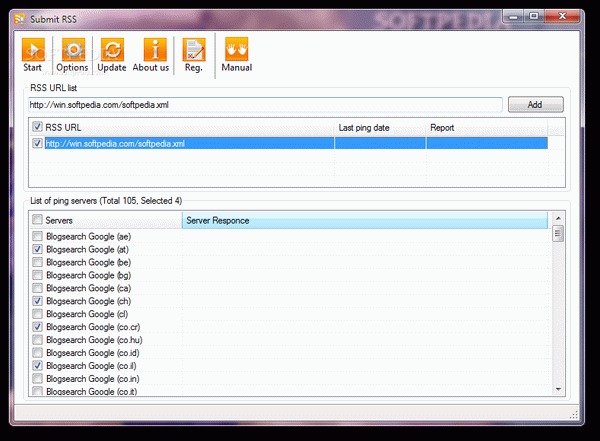This screenshot has height=441, width=600.
Task: Select the http://win.softpedia.com/softpedia.xml row
Action: coord(296,143)
